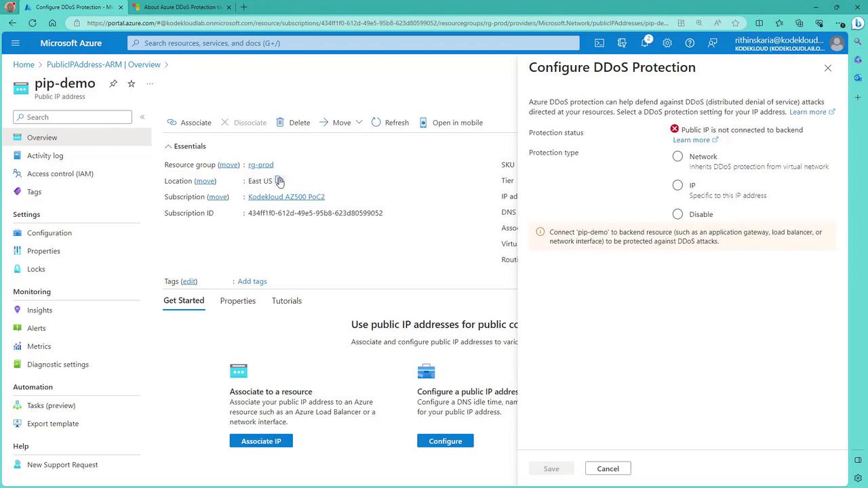
Task: Select the IP protection type radio button
Action: 677,185
